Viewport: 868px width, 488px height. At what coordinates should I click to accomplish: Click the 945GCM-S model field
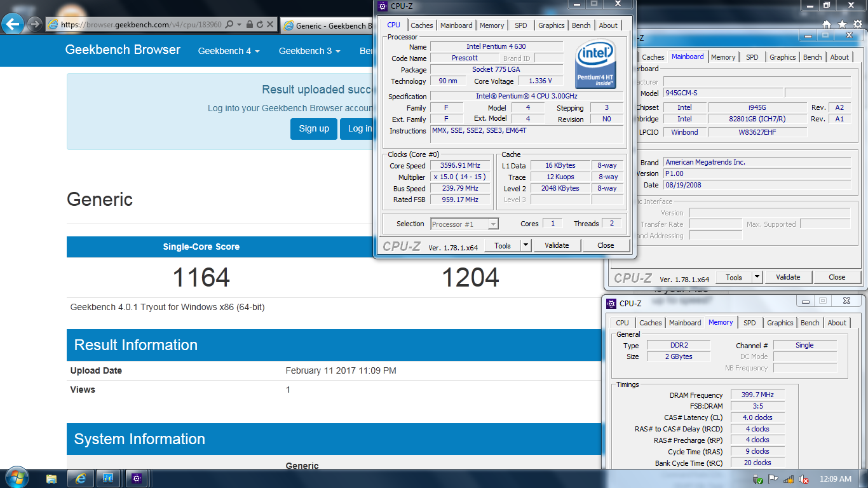[x=722, y=93]
